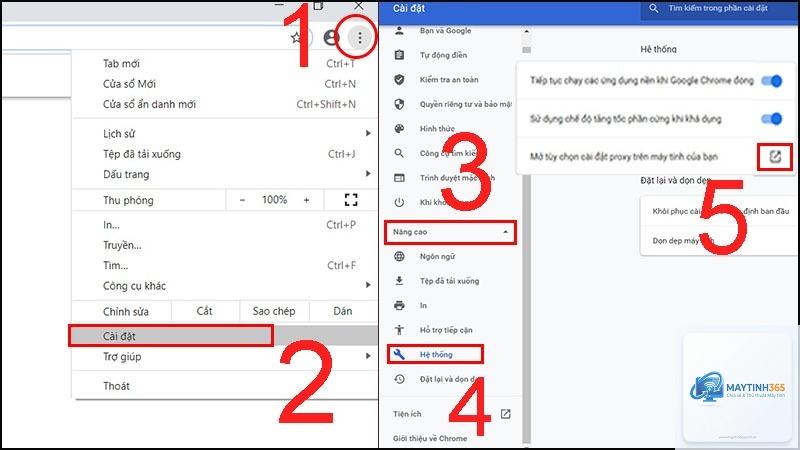Select Hệ thống in sidebar
The height and width of the screenshot is (450, 800).
click(435, 354)
